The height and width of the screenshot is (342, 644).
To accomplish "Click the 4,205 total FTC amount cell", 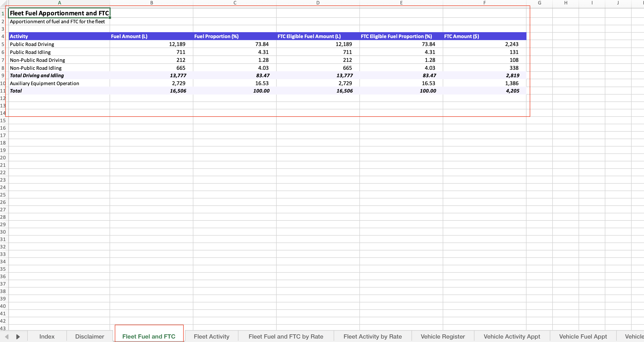I will pyautogui.click(x=512, y=91).
